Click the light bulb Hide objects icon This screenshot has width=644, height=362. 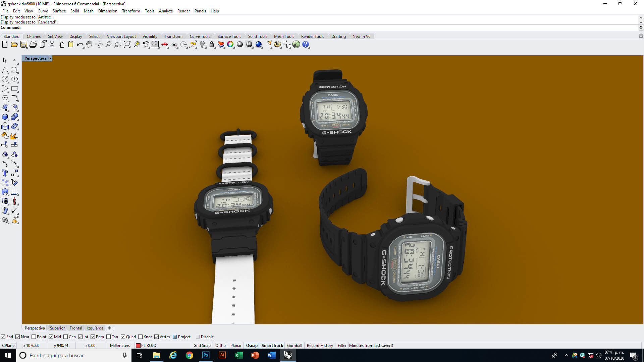(202, 45)
